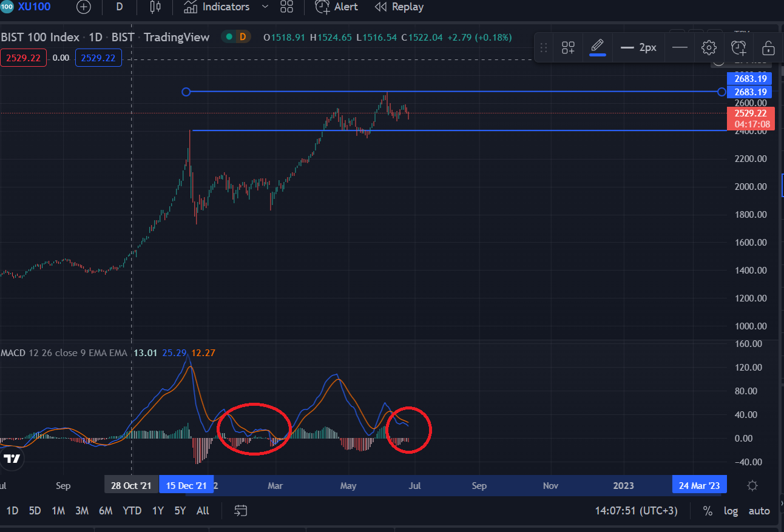784x532 pixels.
Task: Add a symbol to compare
Action: [84, 7]
